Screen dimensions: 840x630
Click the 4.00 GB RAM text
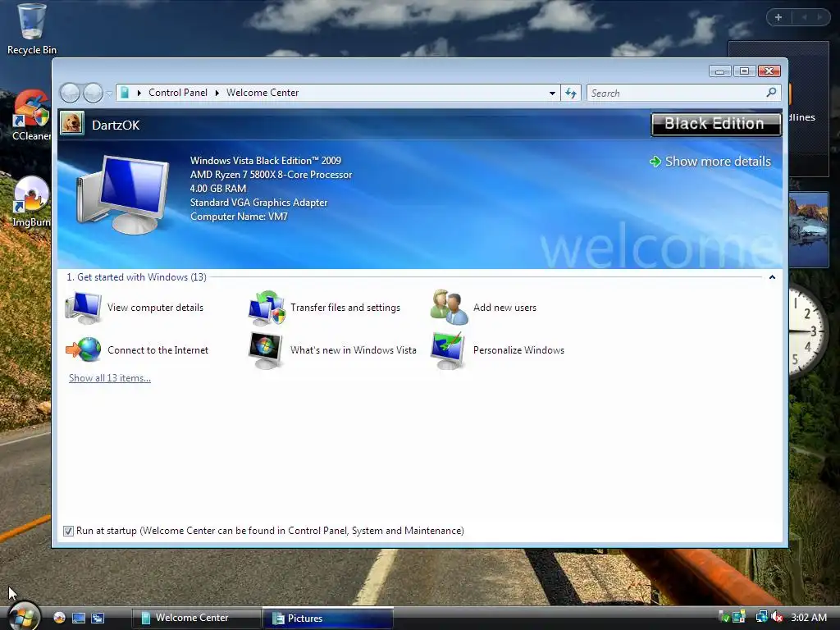tap(218, 189)
